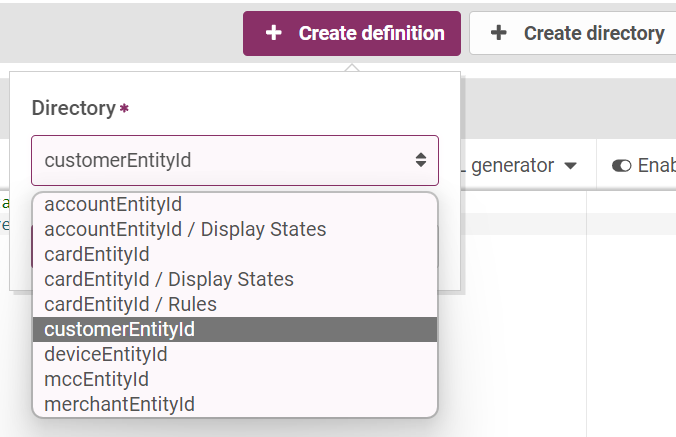Pick the cardEntityId option
Screen dimensions: 676x437
tap(97, 254)
